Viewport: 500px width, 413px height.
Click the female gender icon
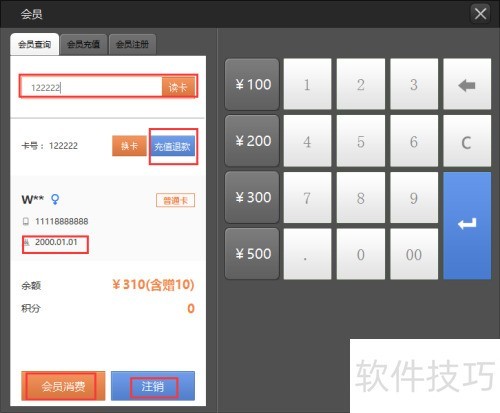[x=55, y=199]
